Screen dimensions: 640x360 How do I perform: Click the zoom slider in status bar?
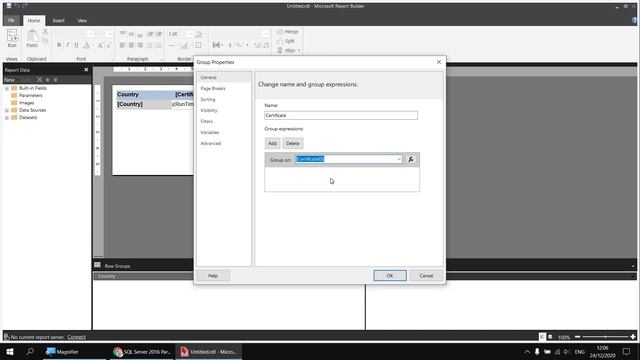(605, 337)
